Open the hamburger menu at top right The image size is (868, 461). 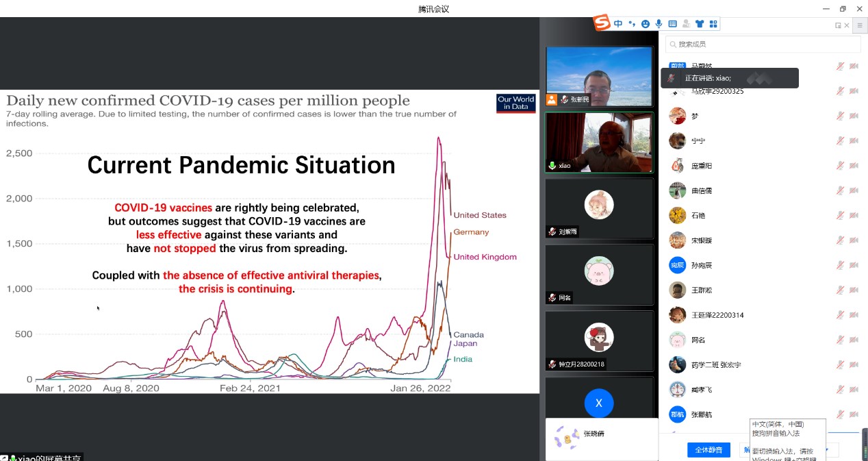click(860, 25)
